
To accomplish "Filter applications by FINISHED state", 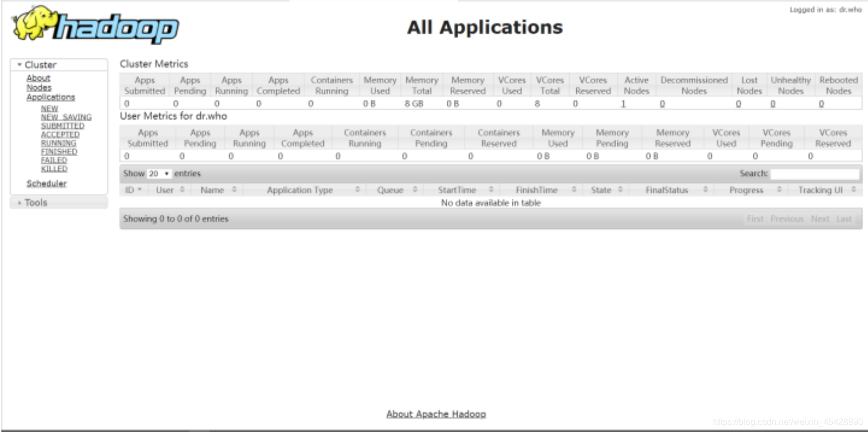I will (x=59, y=152).
